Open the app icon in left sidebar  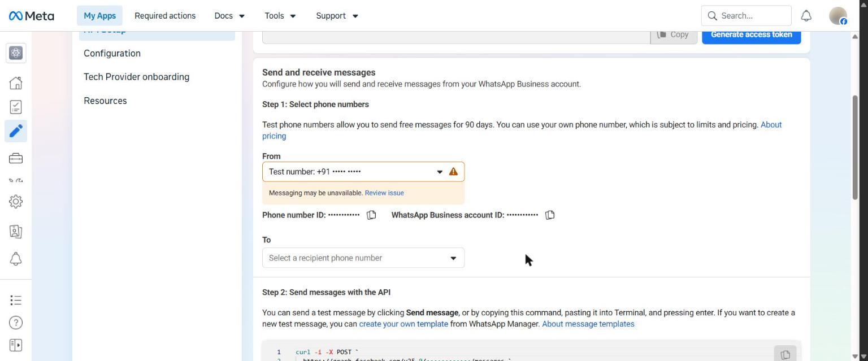16,53
